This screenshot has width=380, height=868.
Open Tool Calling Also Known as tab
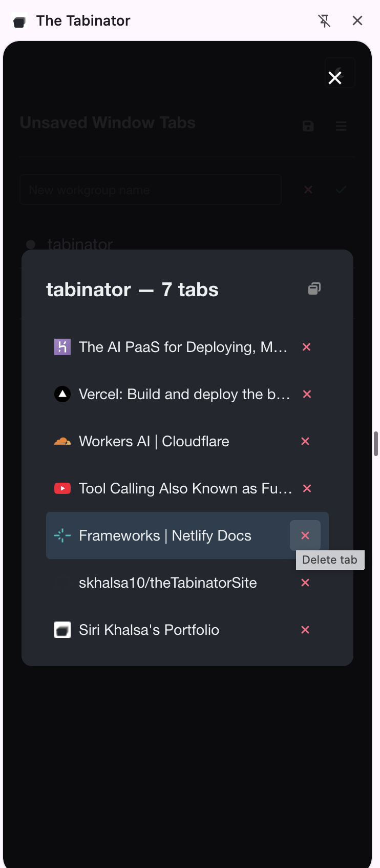click(185, 488)
